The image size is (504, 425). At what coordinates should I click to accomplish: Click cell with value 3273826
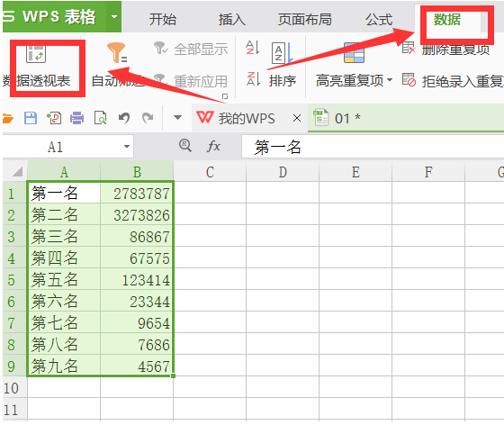[x=137, y=214]
